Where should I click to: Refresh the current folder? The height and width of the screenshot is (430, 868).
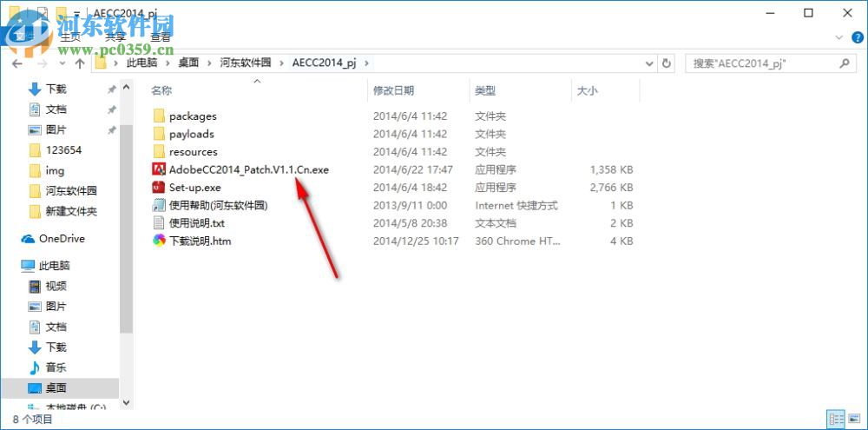click(x=667, y=63)
